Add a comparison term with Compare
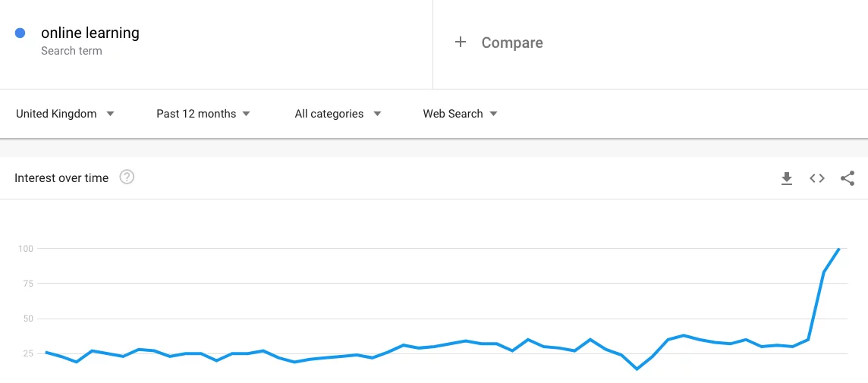The image size is (868, 383). tap(512, 43)
